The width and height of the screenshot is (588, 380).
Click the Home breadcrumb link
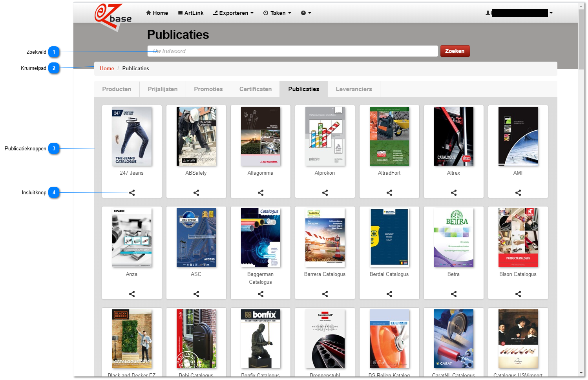[x=107, y=68]
